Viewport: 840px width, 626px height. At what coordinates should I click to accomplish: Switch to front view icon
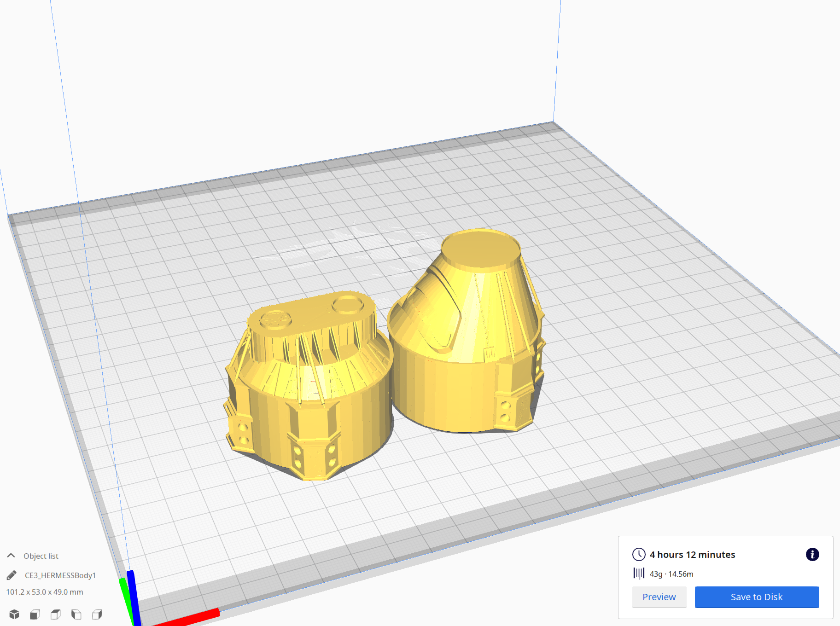click(x=35, y=614)
